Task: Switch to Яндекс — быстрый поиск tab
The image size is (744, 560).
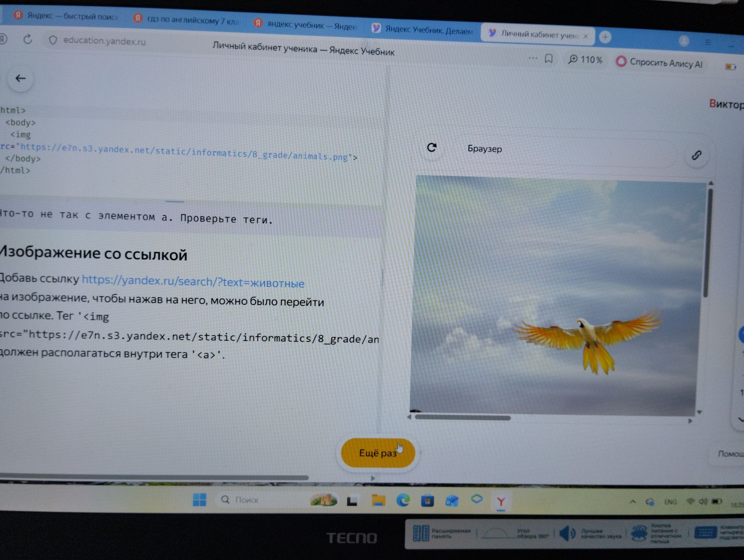Action: [66, 16]
